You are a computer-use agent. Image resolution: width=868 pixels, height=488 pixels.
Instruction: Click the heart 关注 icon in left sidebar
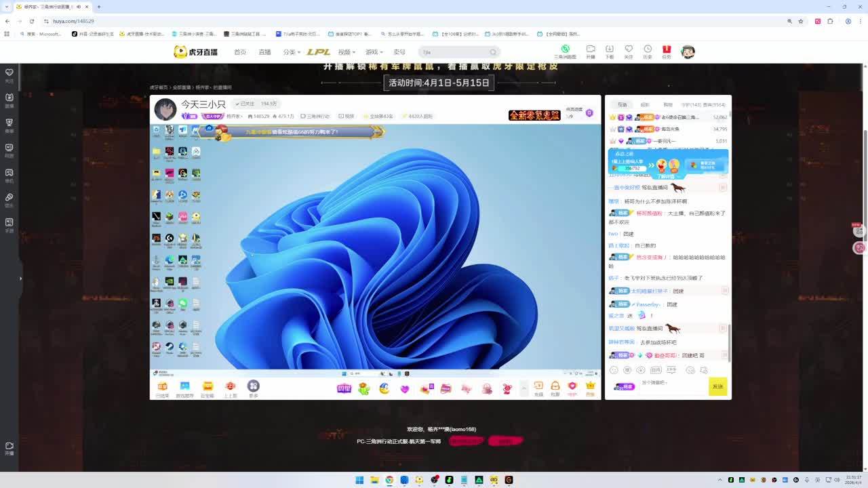tap(9, 73)
